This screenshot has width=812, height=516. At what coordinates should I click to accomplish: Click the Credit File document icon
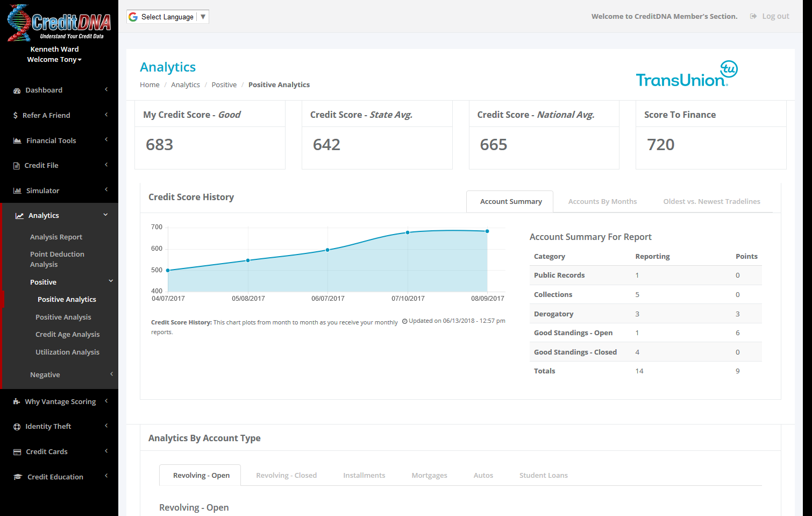click(17, 166)
